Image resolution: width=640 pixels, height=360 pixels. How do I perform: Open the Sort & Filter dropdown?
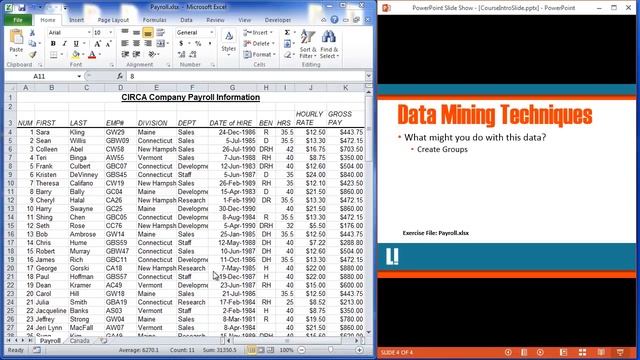[x=308, y=44]
